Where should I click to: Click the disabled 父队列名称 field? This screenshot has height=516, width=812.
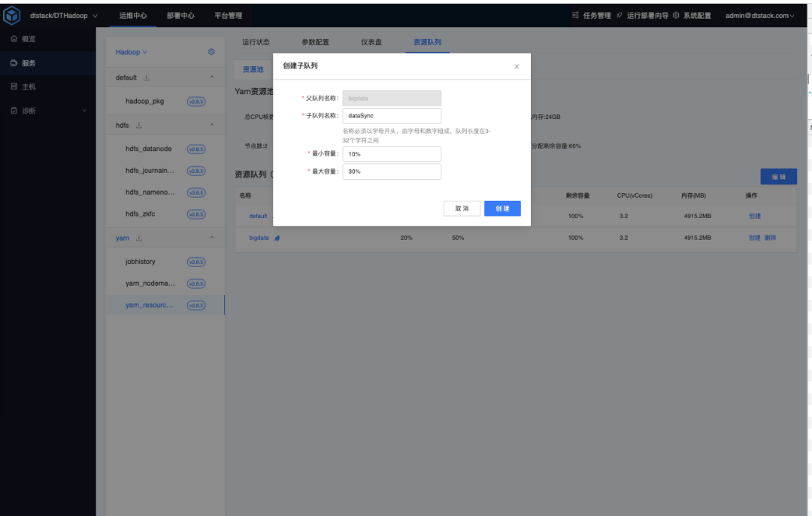[x=392, y=98]
